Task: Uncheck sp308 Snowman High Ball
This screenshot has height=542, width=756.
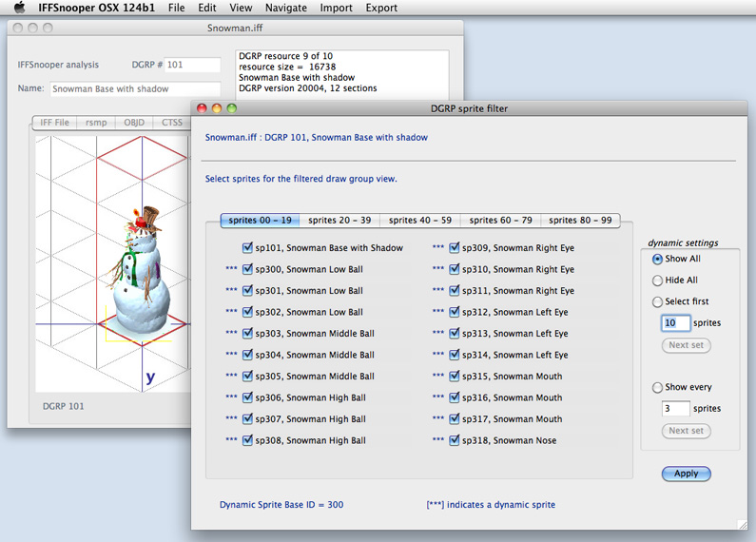Action: (247, 440)
